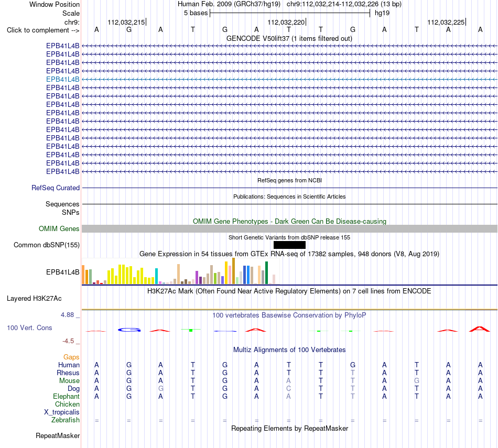This screenshot has width=498, height=448.
Task: Open the GTEx expression bar chart
Action: pyautogui.click(x=181, y=271)
